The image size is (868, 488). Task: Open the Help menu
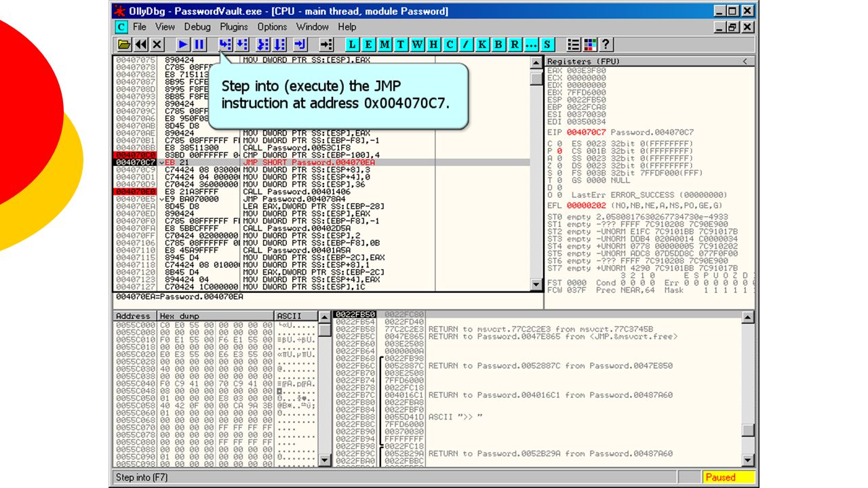(x=347, y=27)
